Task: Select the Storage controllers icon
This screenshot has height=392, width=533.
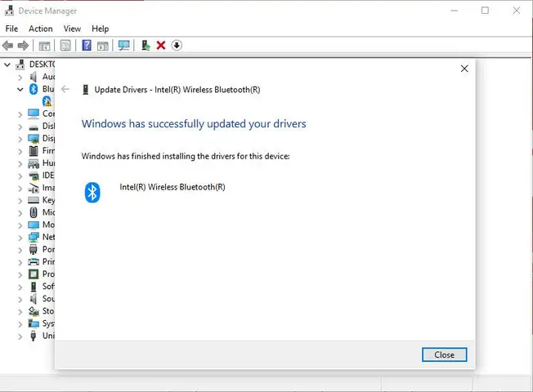Action: (x=34, y=311)
